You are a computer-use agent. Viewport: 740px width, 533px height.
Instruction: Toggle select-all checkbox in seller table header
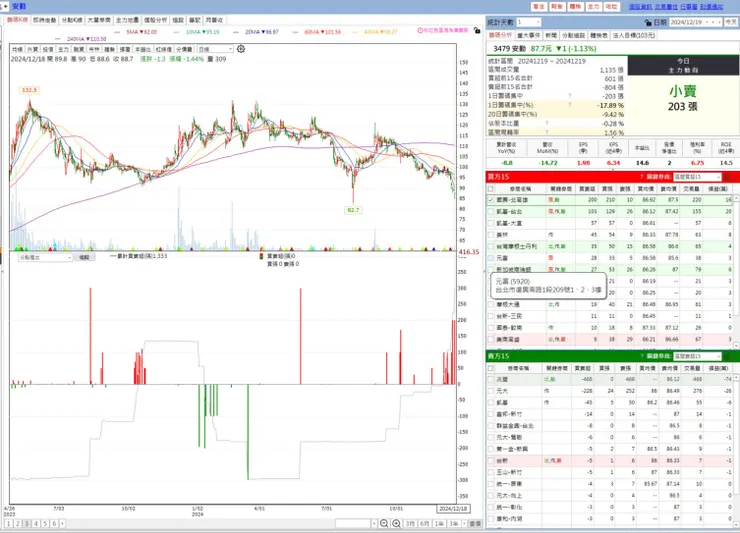491,368
